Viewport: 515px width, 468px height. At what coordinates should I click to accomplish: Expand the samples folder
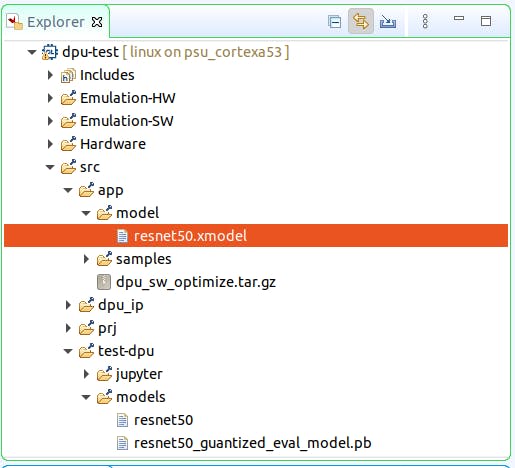click(x=86, y=259)
